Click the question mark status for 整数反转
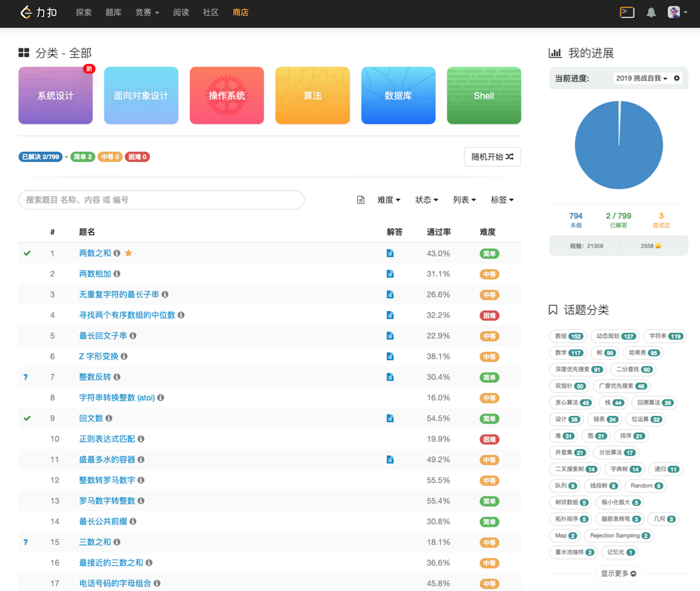Screen dimensions: 700x591 click(25, 377)
